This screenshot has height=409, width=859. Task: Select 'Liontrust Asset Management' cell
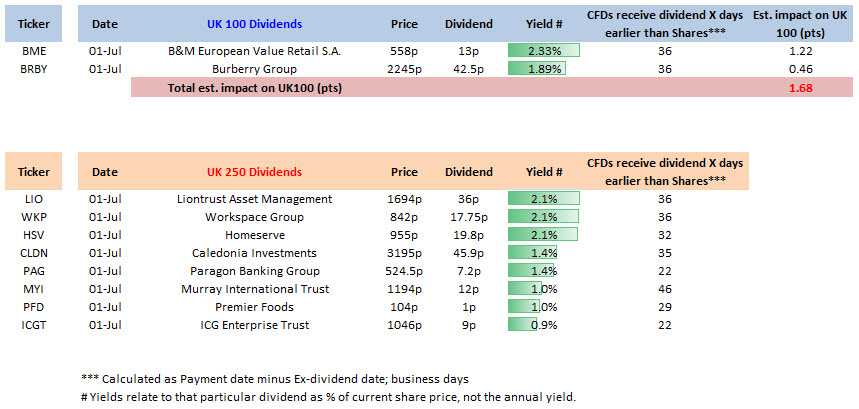coord(254,199)
